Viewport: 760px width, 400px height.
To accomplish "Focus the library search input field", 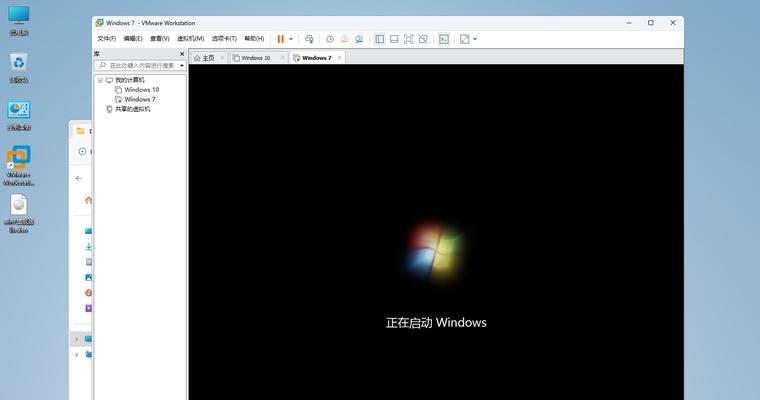I will [x=137, y=65].
